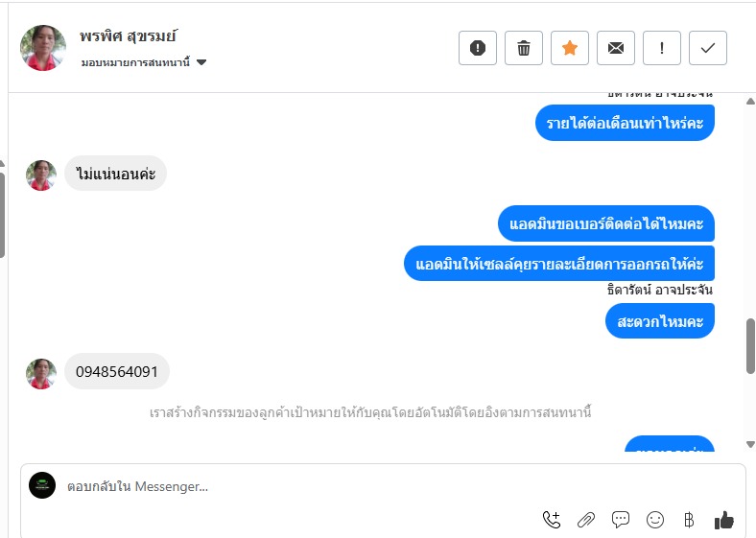Open saved replies via the speech bubble icon
The image size is (756, 538).
coord(620,519)
